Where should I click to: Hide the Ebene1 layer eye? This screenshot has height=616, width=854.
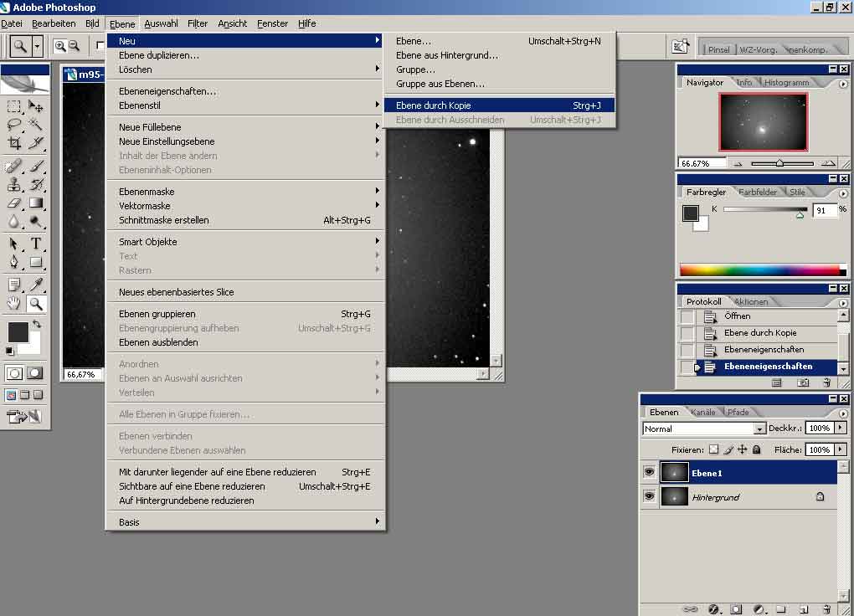tap(649, 472)
